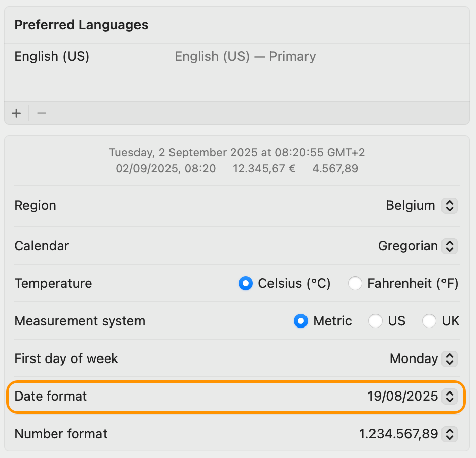Image resolution: width=476 pixels, height=458 pixels.
Task: Select the Celsius (°C) temperature option
Action: [246, 283]
